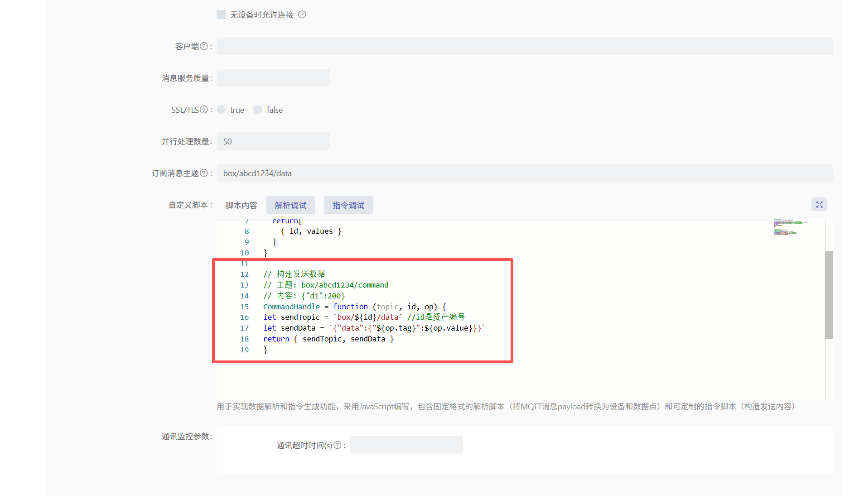Show the 通讯超时时间 help icon
This screenshot has height=504, width=864.
coord(338,445)
